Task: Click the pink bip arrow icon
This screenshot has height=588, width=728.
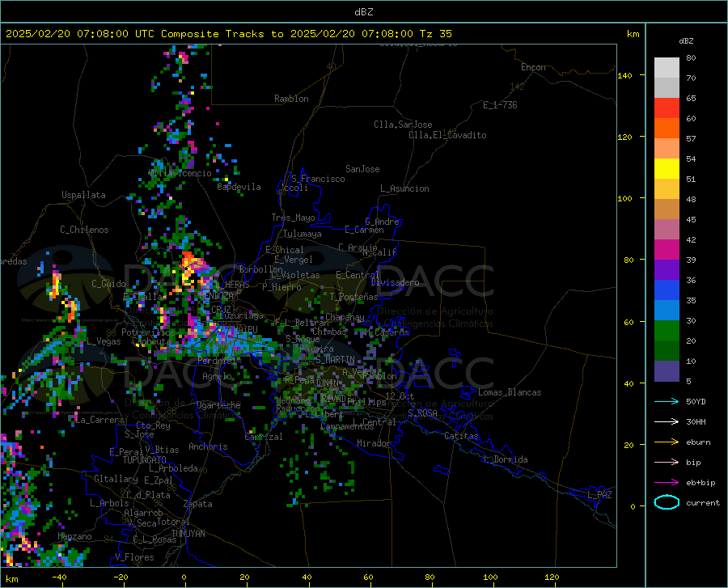Action: 667,463
